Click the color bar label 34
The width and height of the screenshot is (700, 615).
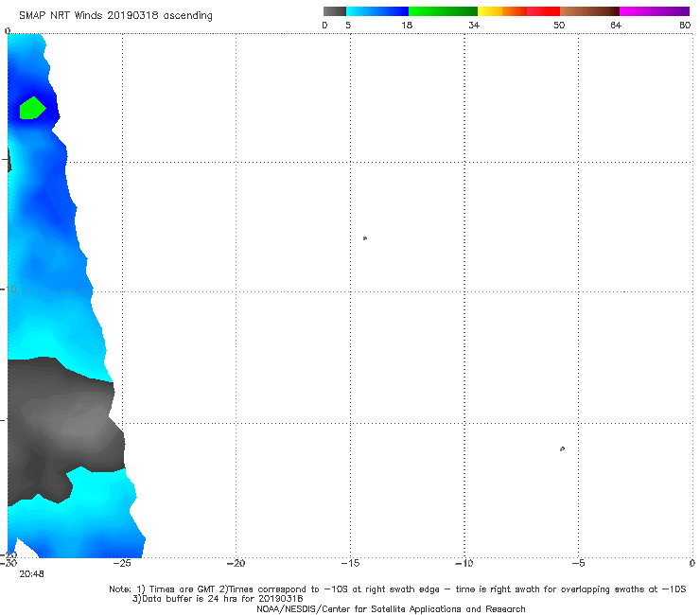tap(474, 25)
